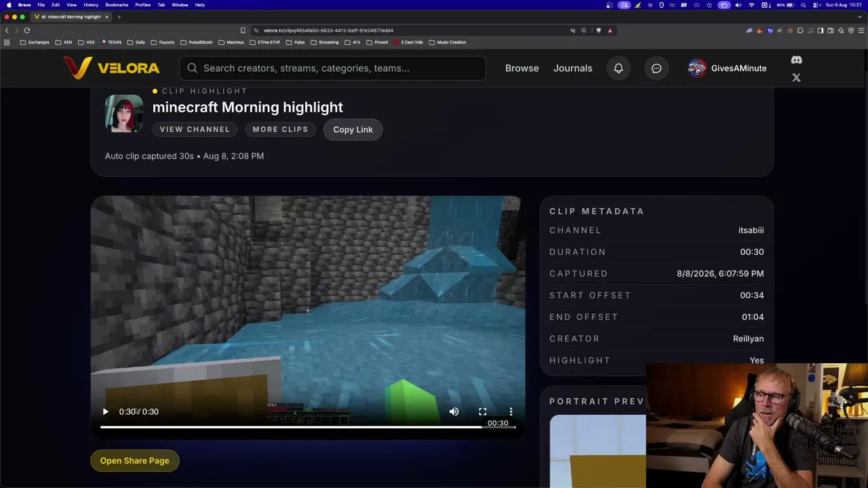
Task: Open the Discord link icon
Action: pyautogui.click(x=796, y=60)
